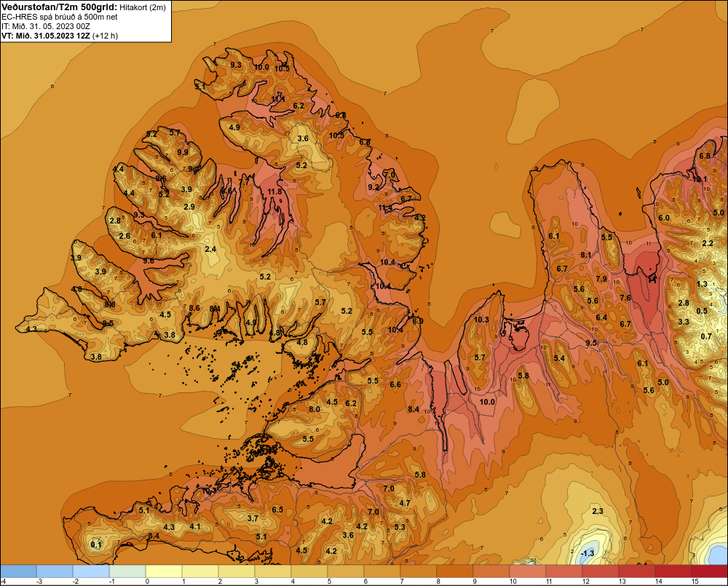Image resolution: width=728 pixels, height=586 pixels.
Task: Select the 'EC-HRES spá brúuð á 500m net' line
Action: [x=60, y=17]
